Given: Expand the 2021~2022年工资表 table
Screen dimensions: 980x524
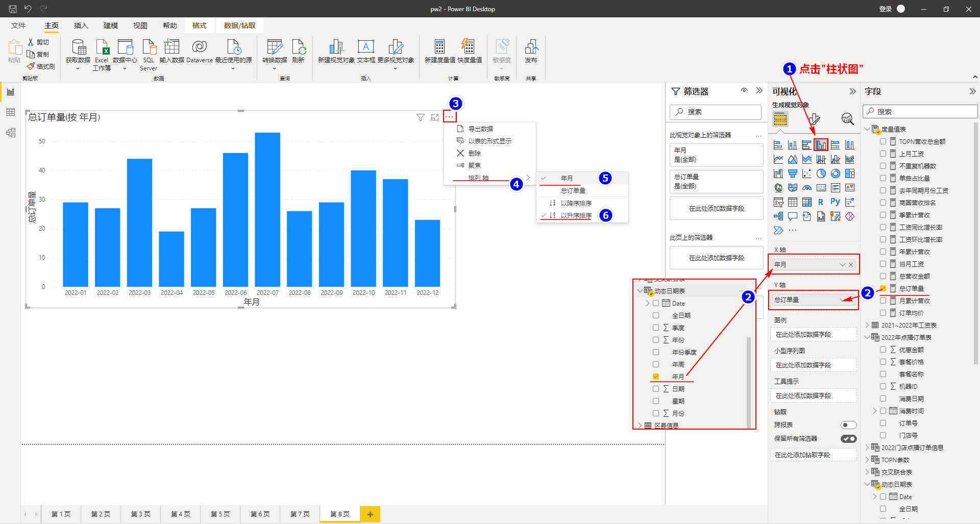Looking at the screenshot, I should (x=867, y=325).
